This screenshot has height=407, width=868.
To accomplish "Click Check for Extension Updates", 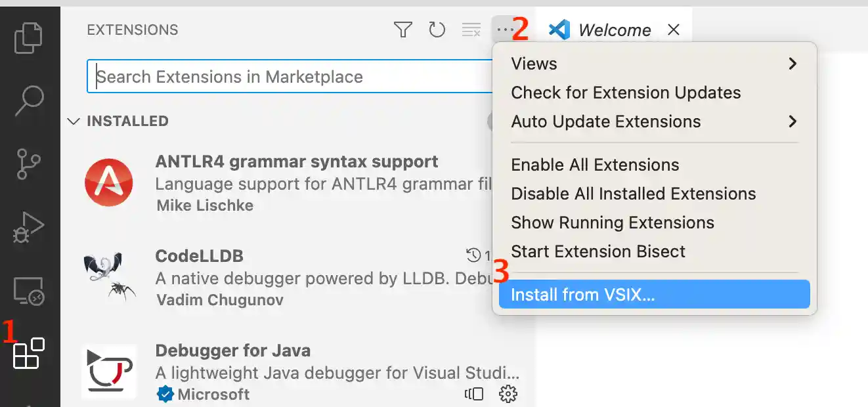I will click(x=626, y=92).
